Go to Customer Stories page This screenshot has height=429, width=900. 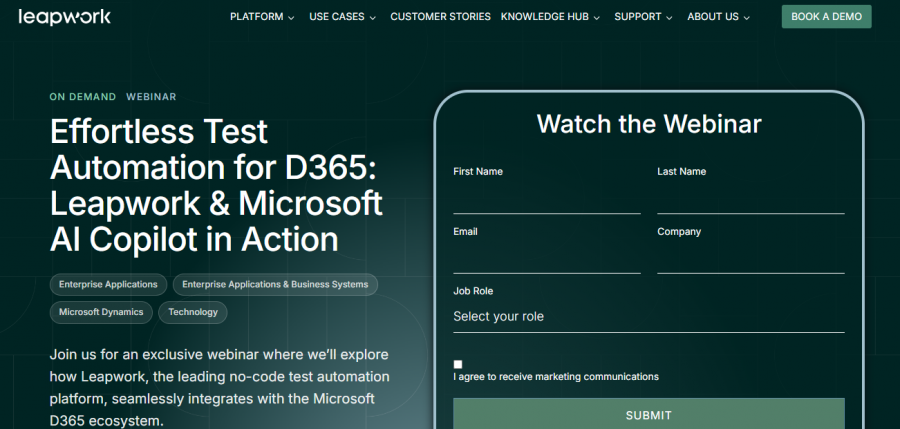click(440, 17)
